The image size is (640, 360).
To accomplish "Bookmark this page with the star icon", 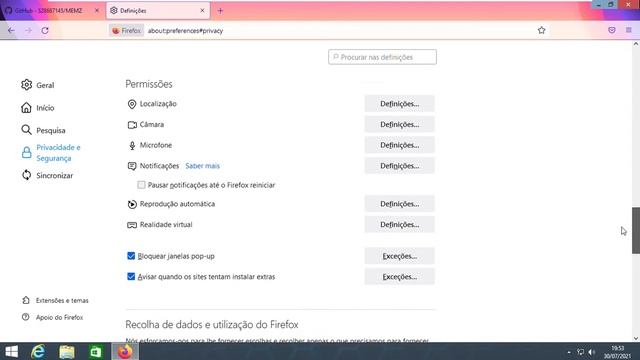I will click(x=541, y=30).
